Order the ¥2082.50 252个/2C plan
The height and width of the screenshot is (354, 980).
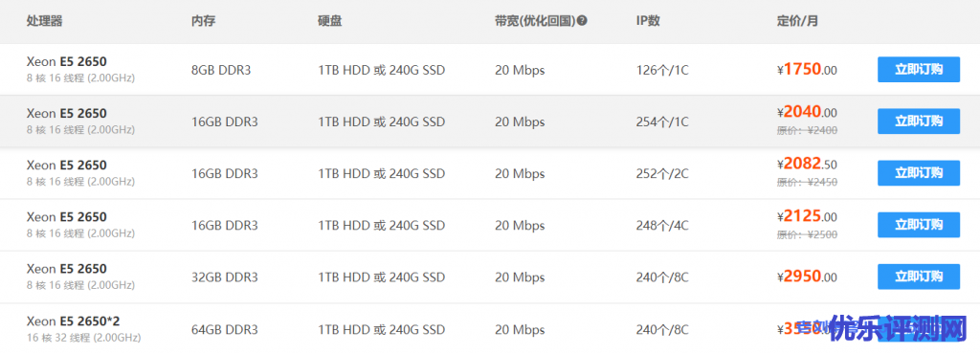pyautogui.click(x=918, y=173)
